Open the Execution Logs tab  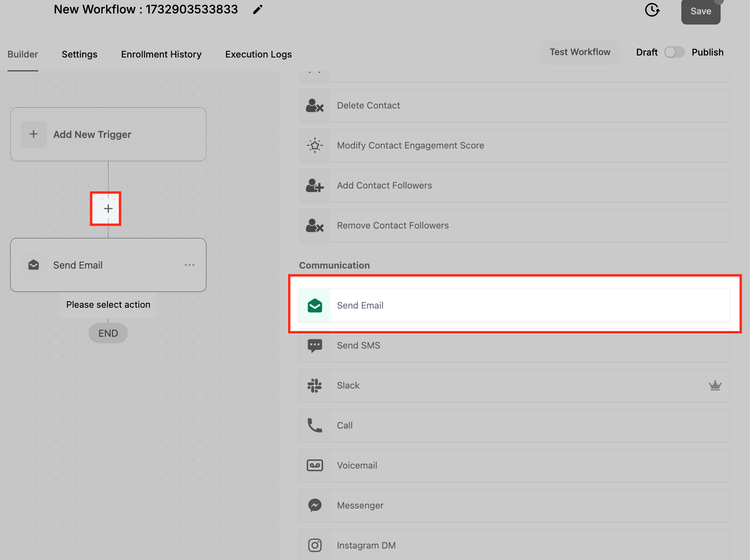(258, 54)
